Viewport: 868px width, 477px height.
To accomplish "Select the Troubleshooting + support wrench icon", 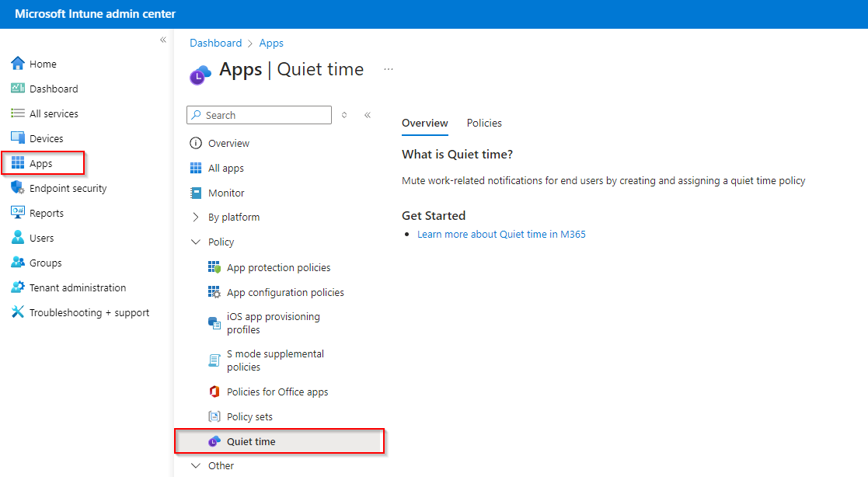I will (x=18, y=312).
